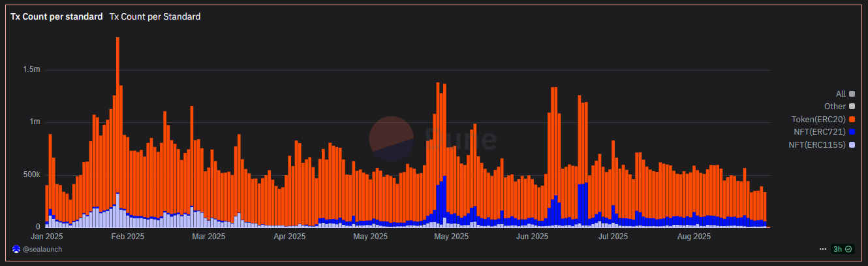Screen dimensions: 868x266
Task: Click the Aug 2025 x-axis label
Action: click(694, 236)
